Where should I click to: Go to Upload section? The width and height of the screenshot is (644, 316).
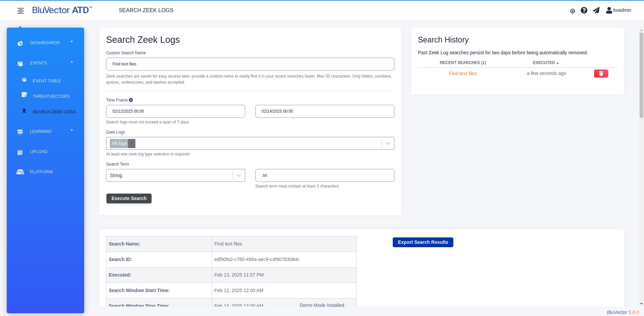[x=39, y=152]
